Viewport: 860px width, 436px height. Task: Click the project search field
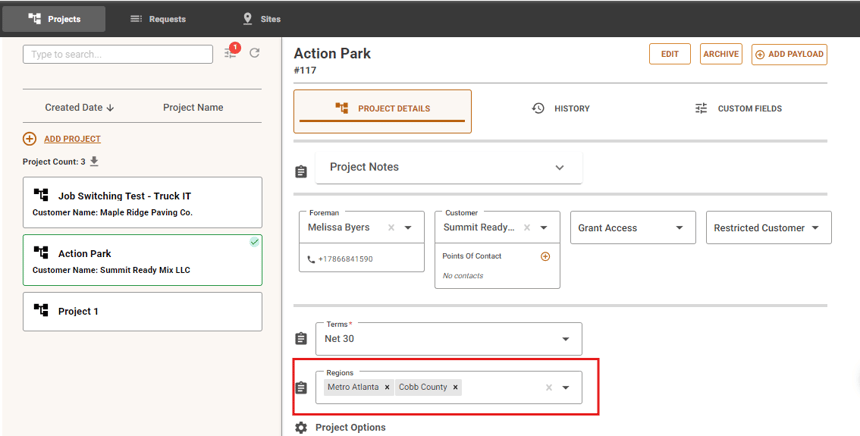[117, 54]
